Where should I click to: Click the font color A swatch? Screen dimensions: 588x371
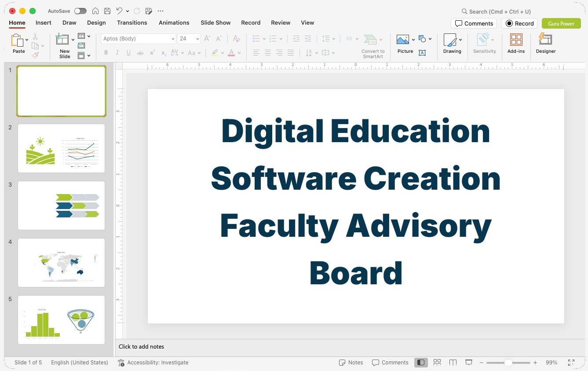pyautogui.click(x=231, y=53)
